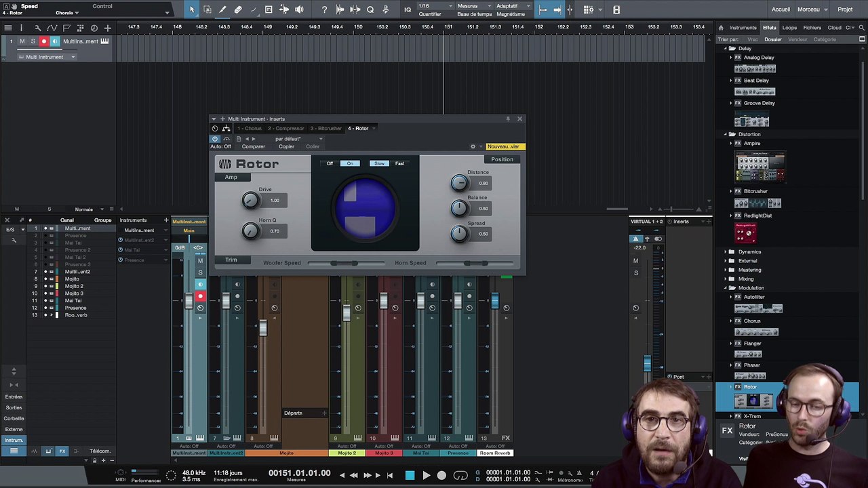Open the Accueil start page

click(x=781, y=9)
